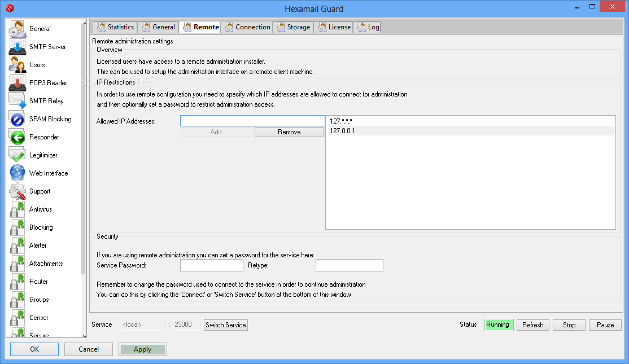The width and height of the screenshot is (629, 364).
Task: Confirm settings with OK button
Action: coord(34,349)
